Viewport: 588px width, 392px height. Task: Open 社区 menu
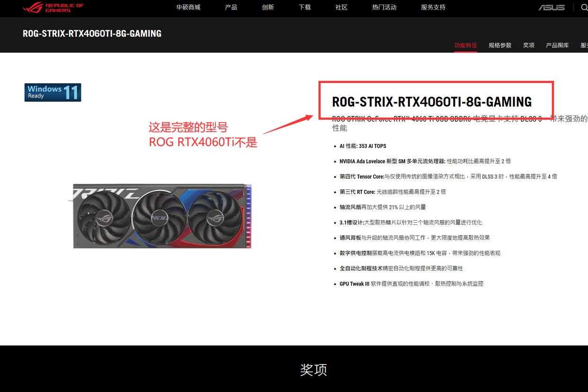coord(341,8)
